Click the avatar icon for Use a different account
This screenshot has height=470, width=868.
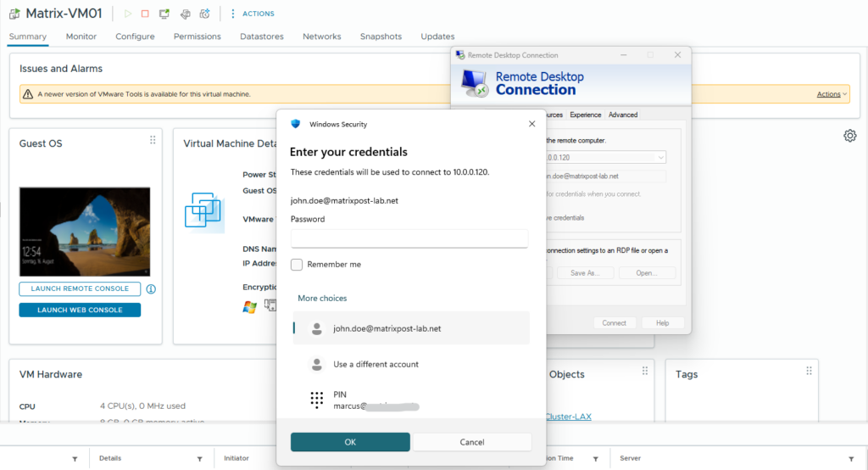pyautogui.click(x=317, y=364)
